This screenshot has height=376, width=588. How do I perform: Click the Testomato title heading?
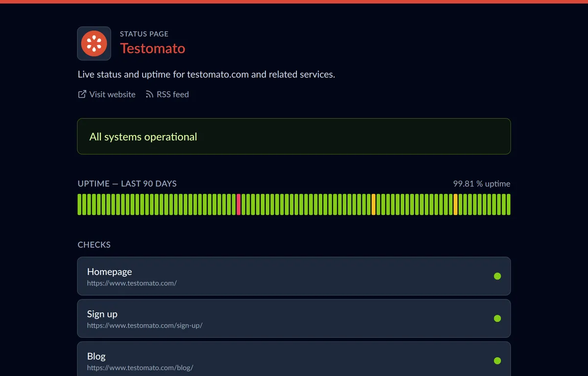tap(152, 48)
